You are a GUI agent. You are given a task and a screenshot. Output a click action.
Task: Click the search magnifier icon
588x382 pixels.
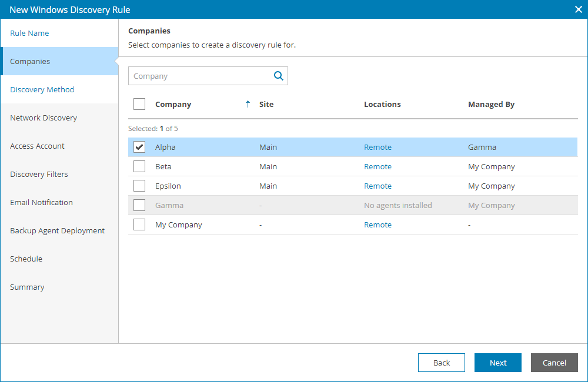click(278, 76)
